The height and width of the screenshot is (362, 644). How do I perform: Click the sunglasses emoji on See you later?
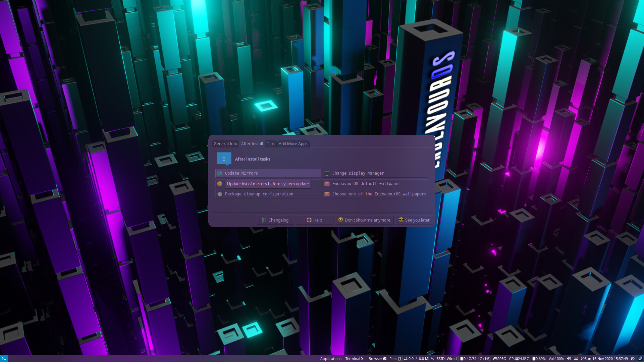pyautogui.click(x=401, y=220)
